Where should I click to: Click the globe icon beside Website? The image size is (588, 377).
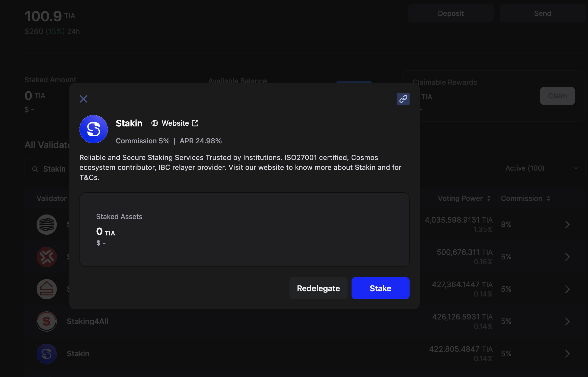[x=154, y=123]
